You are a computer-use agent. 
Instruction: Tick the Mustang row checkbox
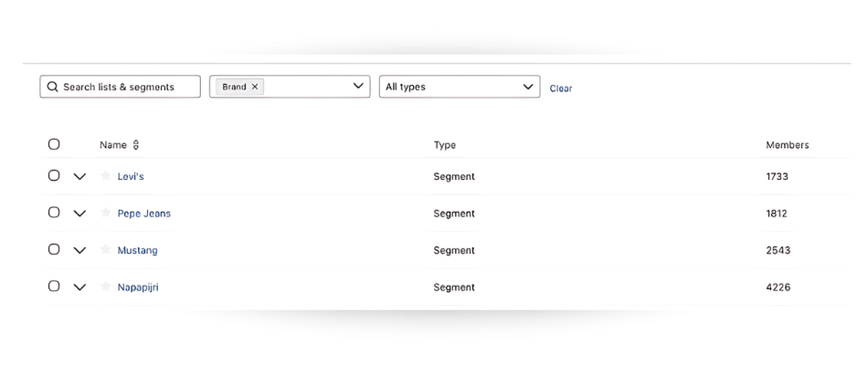click(x=54, y=249)
